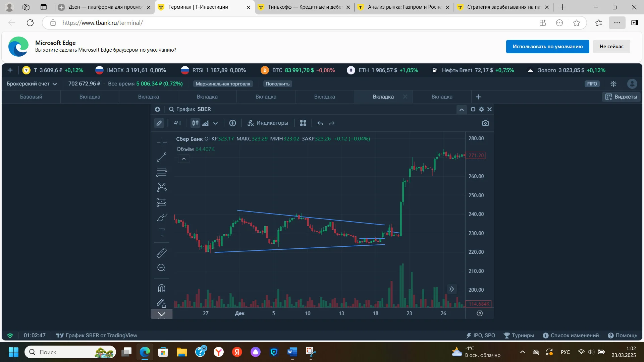The image size is (644, 362).
Task: Open the Fibonacci retracement tool
Action: [x=162, y=172]
